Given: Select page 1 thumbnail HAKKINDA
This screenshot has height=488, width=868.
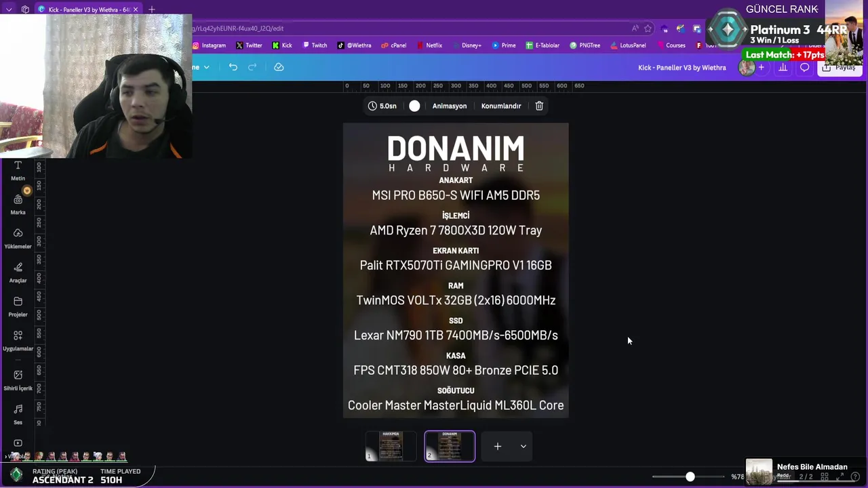Looking at the screenshot, I should [391, 446].
